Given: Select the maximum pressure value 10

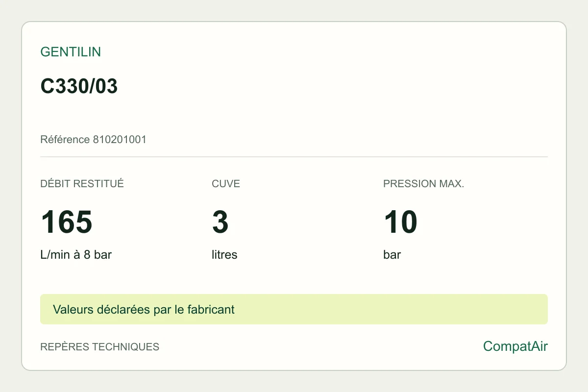Looking at the screenshot, I should pyautogui.click(x=400, y=222).
